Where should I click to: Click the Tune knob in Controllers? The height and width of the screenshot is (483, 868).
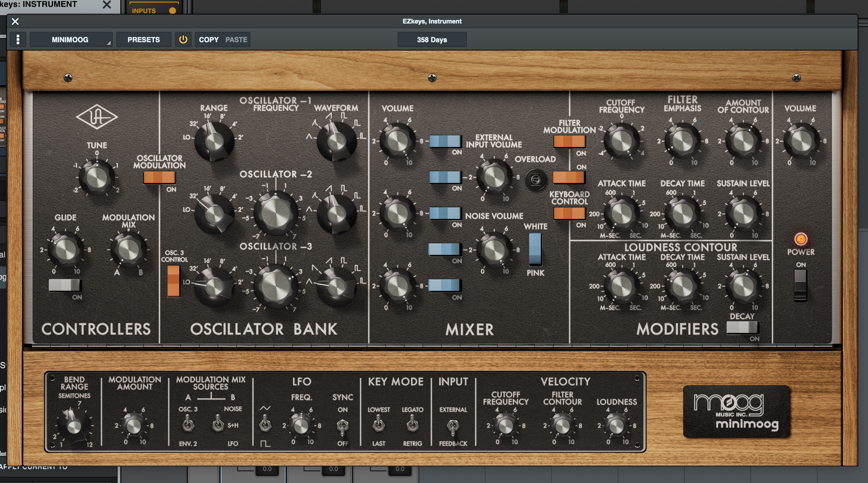pyautogui.click(x=97, y=177)
